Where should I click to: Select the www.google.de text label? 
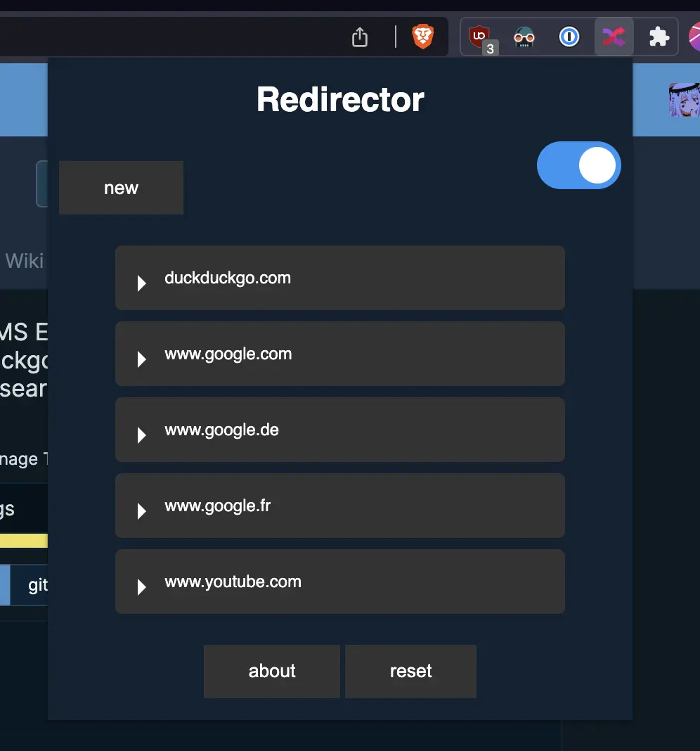[x=221, y=430]
